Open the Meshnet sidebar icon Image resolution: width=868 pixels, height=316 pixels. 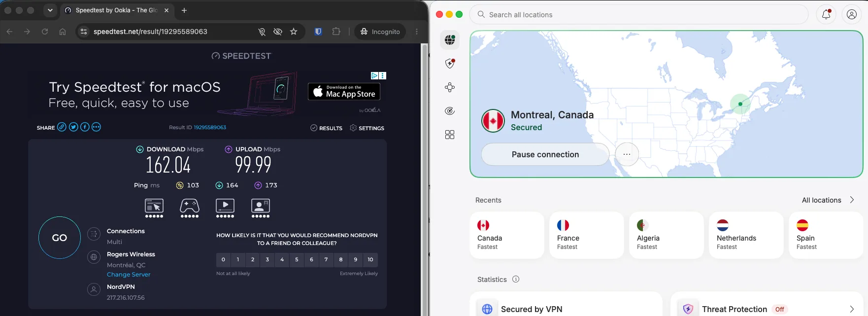click(x=450, y=87)
